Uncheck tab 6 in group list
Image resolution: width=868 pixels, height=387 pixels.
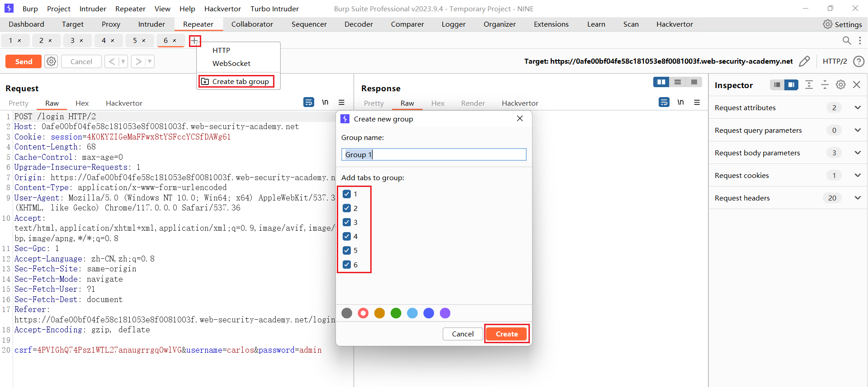347,265
